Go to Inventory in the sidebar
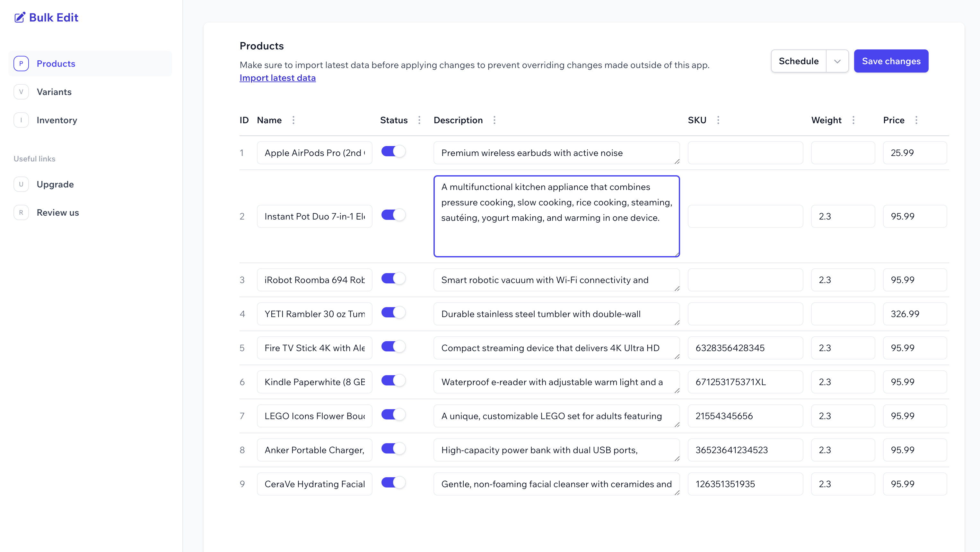 click(x=90, y=120)
